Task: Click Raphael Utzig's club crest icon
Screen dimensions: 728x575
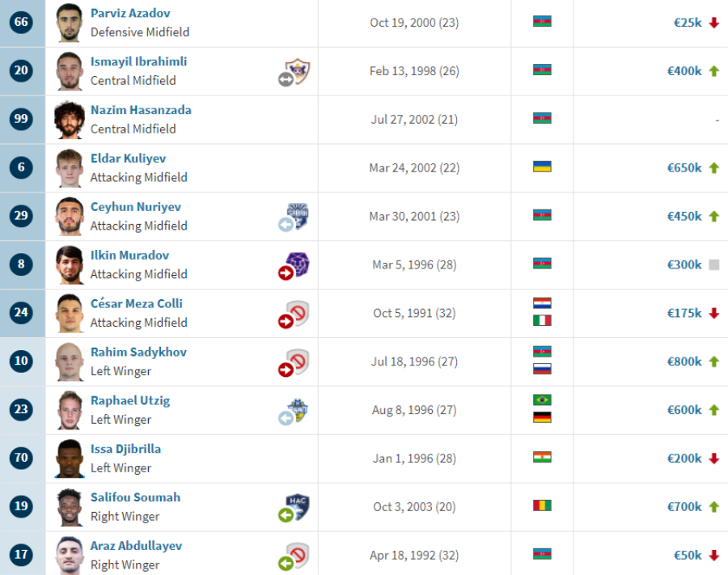Action: [x=294, y=411]
